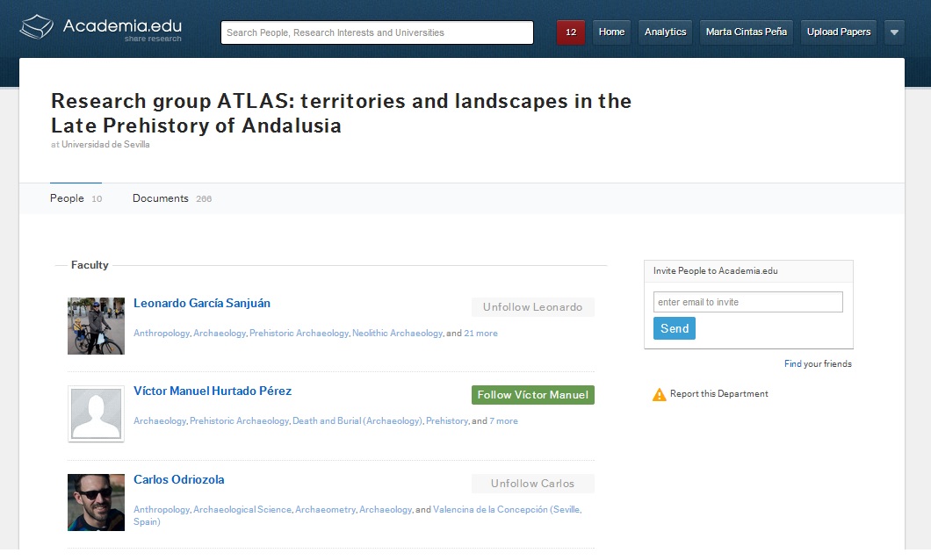
Task: Expand Leonardo's '21 more' research interests
Action: click(x=480, y=334)
